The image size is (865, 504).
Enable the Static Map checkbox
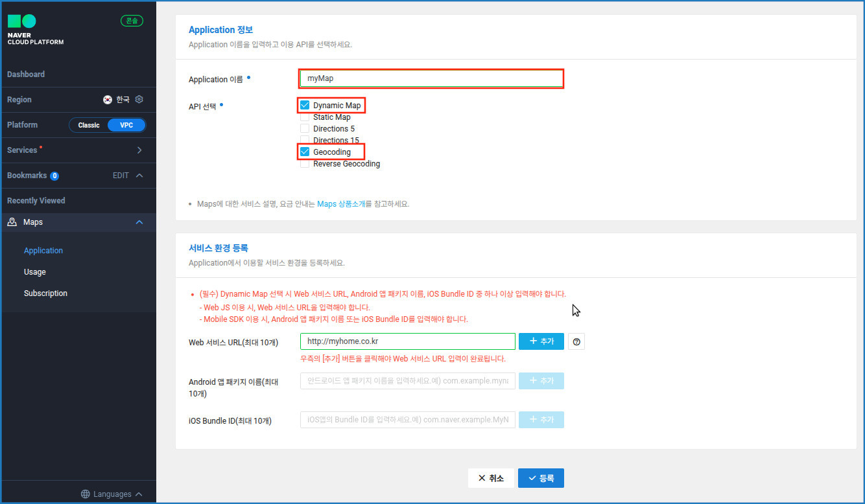pos(305,117)
